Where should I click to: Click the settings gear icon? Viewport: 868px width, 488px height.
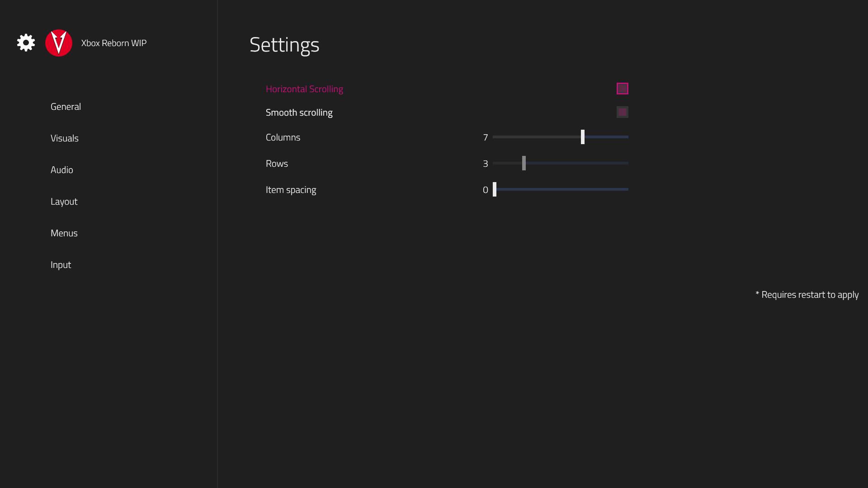click(x=26, y=43)
